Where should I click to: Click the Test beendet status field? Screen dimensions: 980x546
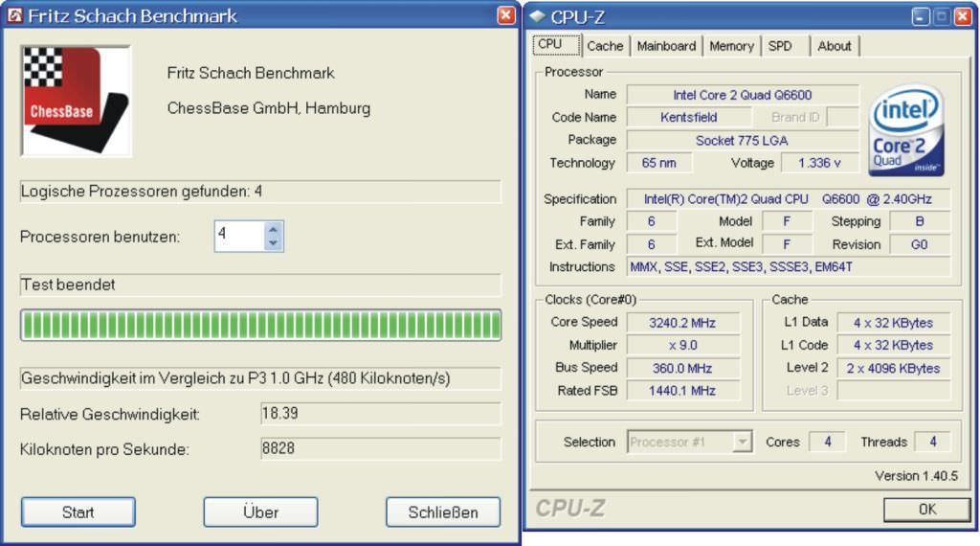point(260,284)
